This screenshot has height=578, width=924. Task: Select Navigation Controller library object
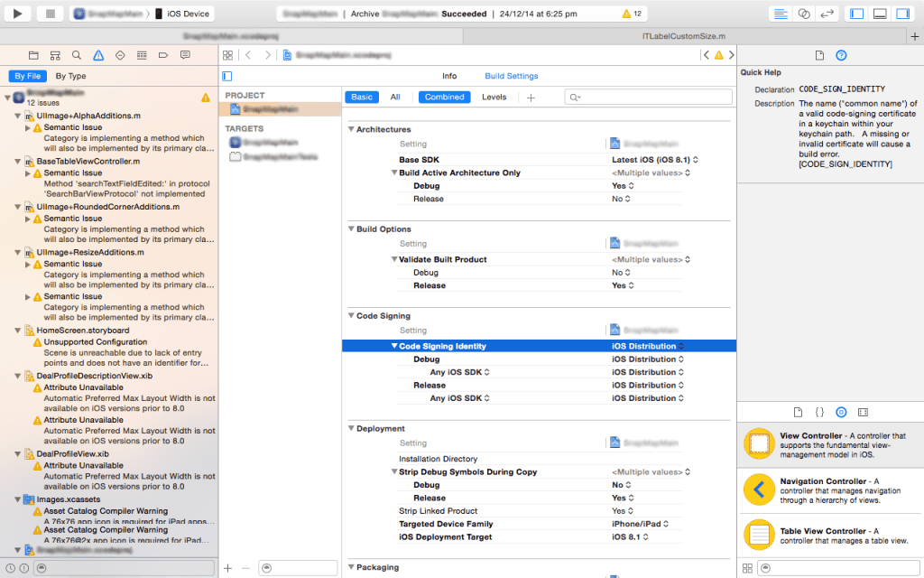coord(830,490)
